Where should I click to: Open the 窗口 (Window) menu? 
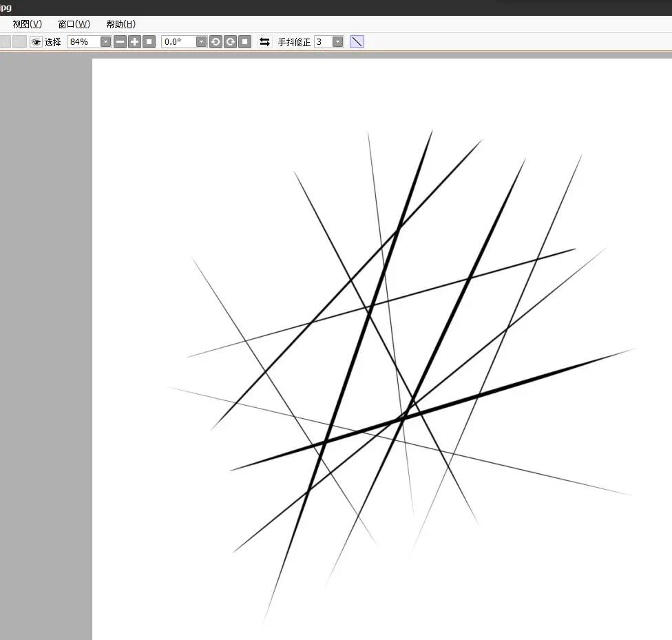coord(74,23)
